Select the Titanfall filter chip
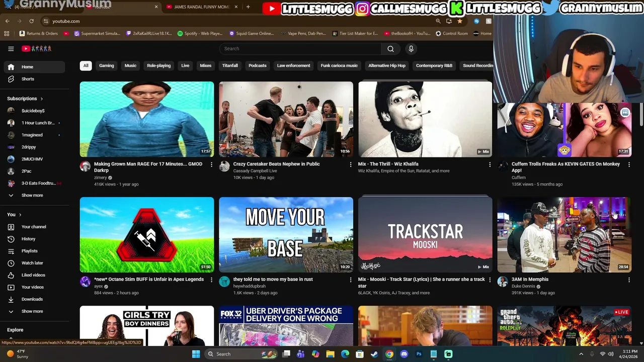Image resolution: width=644 pixels, height=362 pixels. click(230, 66)
